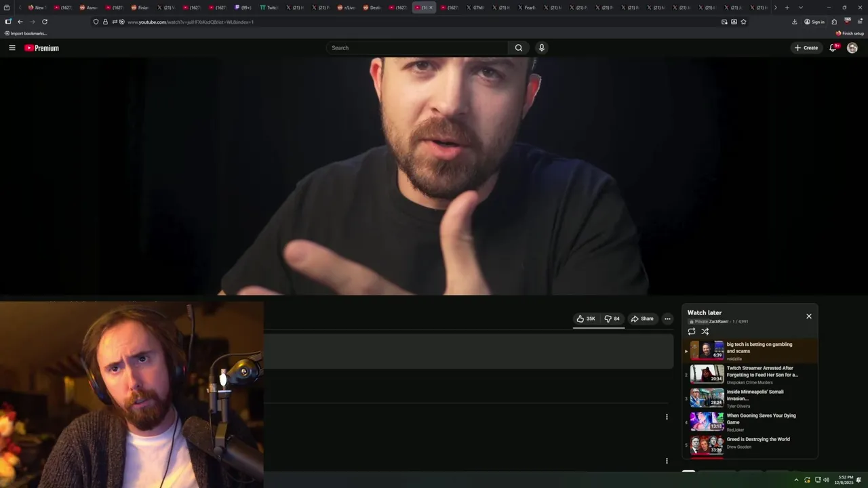Click the YouTube search field
Image resolution: width=868 pixels, height=488 pixels.
(x=416, y=48)
